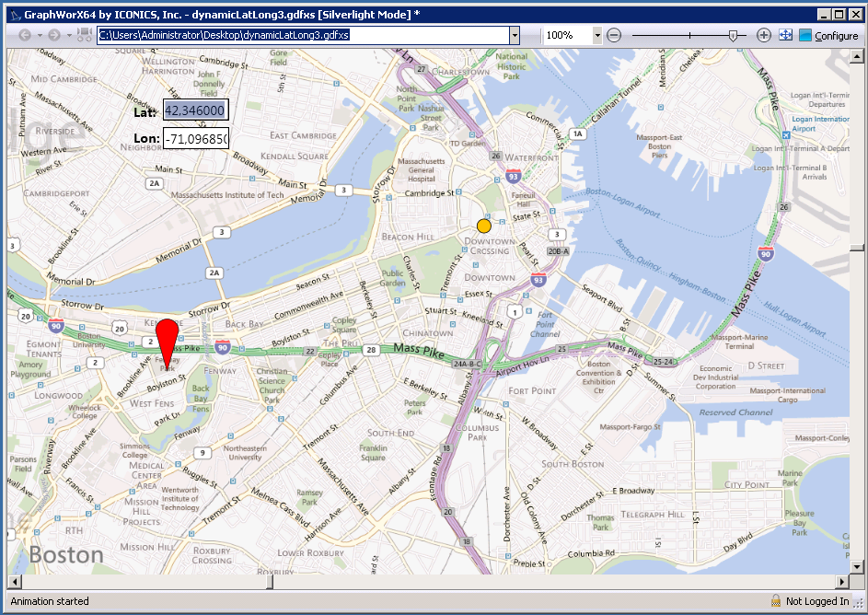Click the 'Animation started' status text
Image resolution: width=868 pixels, height=615 pixels.
(50, 601)
